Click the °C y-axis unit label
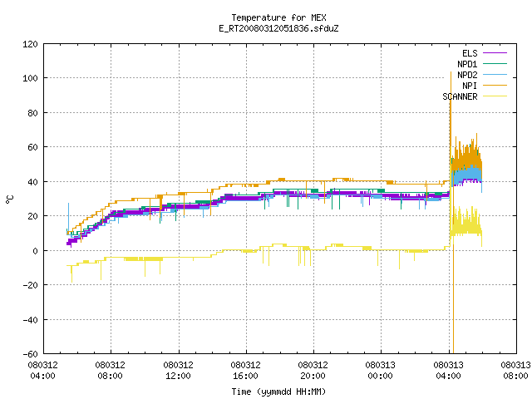 tap(9, 199)
